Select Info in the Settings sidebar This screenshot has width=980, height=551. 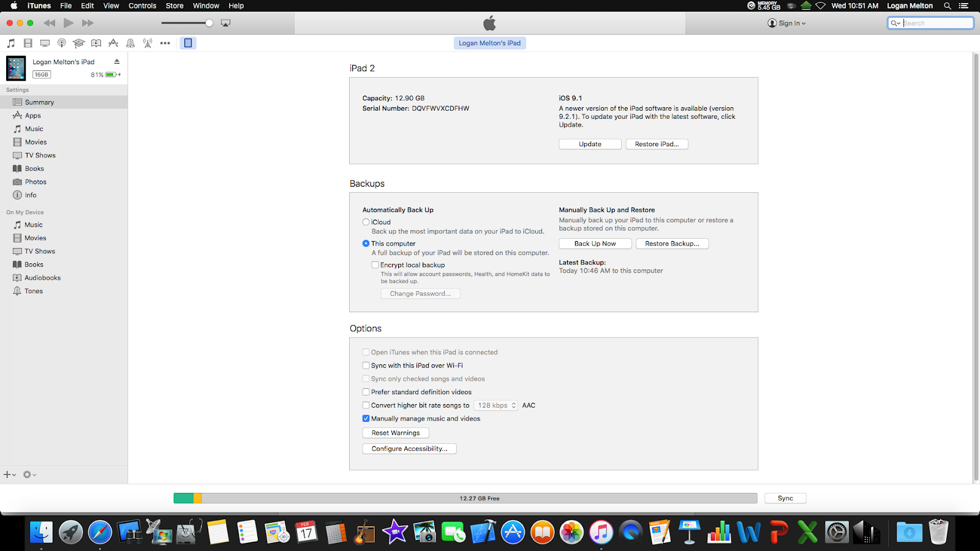click(x=64, y=195)
